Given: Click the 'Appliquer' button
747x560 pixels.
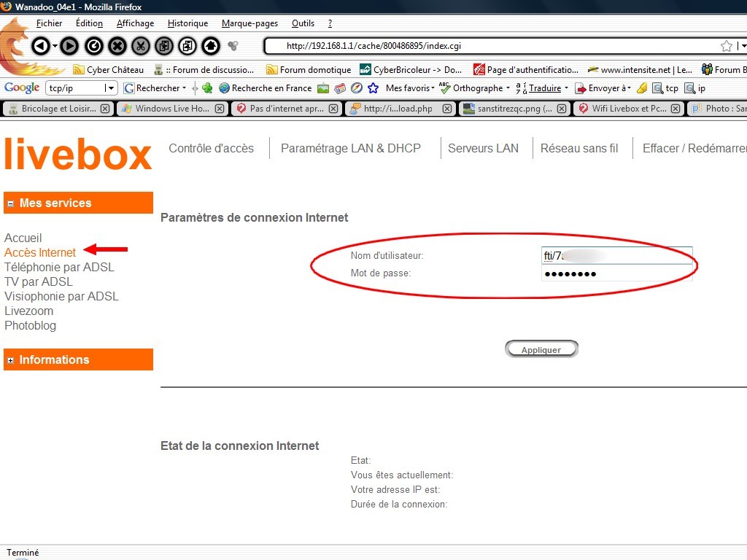Looking at the screenshot, I should pos(541,350).
